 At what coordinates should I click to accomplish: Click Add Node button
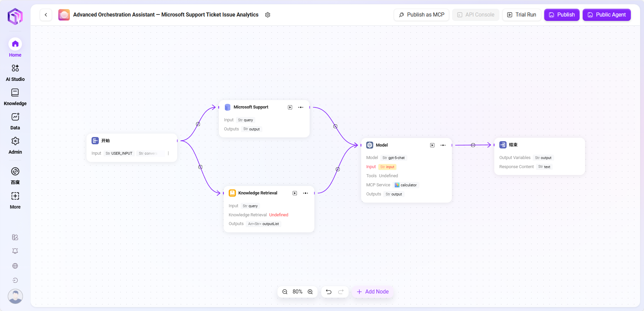pos(373,292)
